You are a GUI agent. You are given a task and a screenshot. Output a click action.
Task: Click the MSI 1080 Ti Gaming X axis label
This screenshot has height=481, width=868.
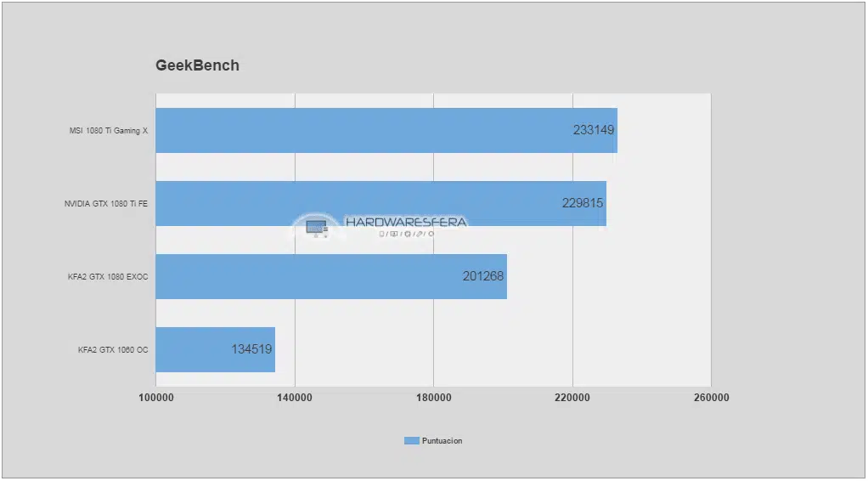(x=109, y=131)
